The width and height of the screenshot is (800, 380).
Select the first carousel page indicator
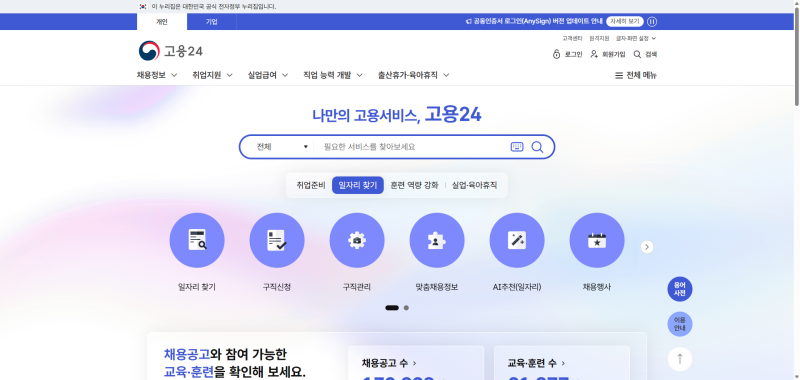(x=392, y=308)
